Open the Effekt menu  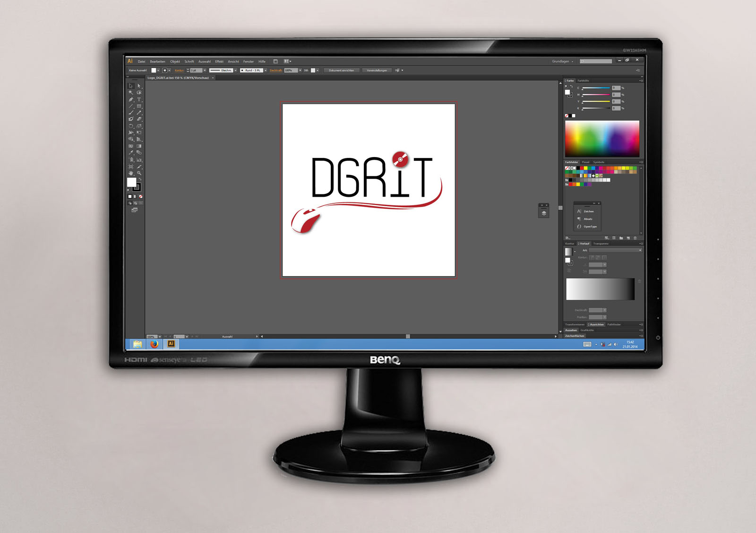point(219,61)
